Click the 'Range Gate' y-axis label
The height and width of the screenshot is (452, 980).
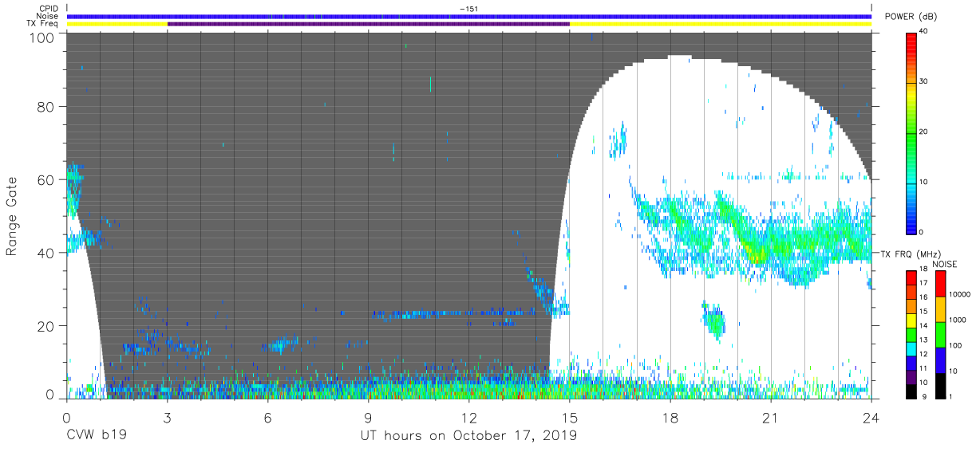13,216
